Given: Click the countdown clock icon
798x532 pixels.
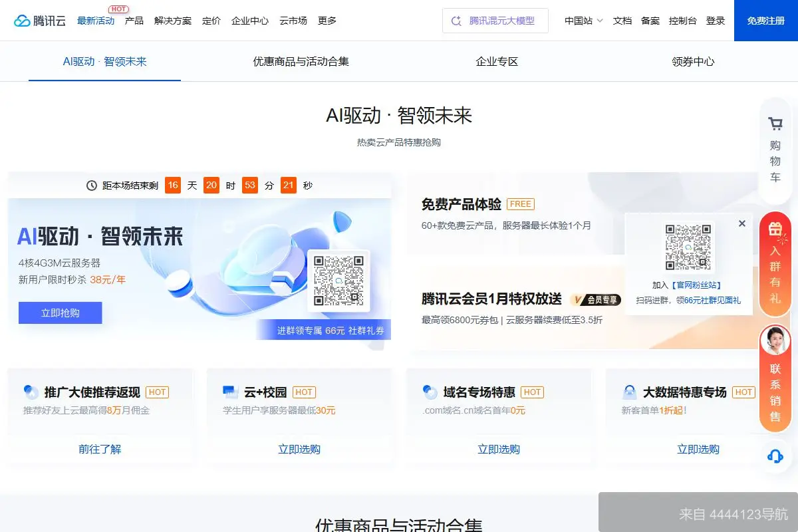Looking at the screenshot, I should point(90,186).
